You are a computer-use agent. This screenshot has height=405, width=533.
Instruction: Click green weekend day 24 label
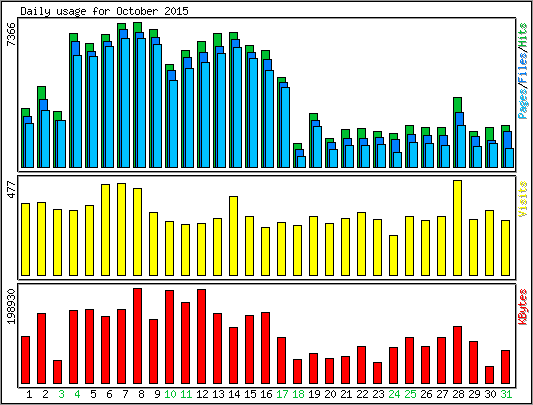[394, 394]
